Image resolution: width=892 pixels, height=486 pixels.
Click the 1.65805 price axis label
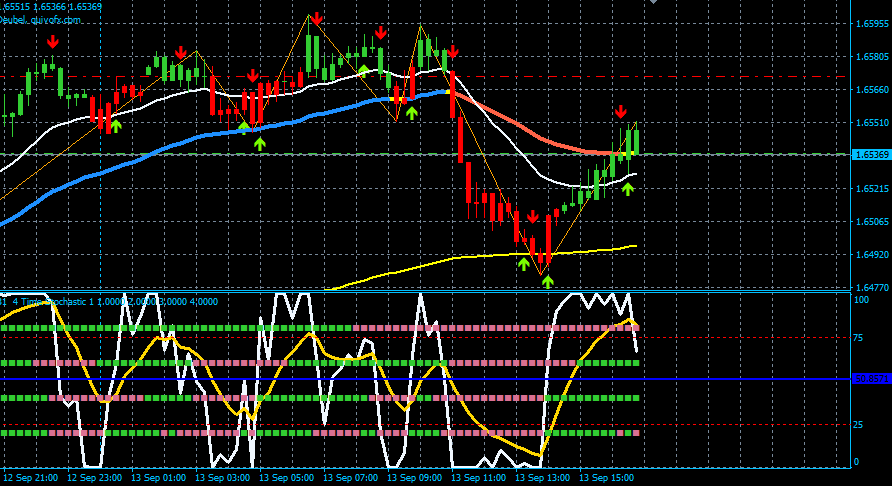point(872,57)
